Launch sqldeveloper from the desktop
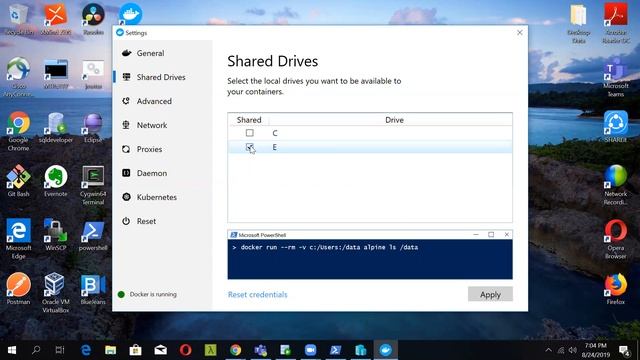 (56, 127)
